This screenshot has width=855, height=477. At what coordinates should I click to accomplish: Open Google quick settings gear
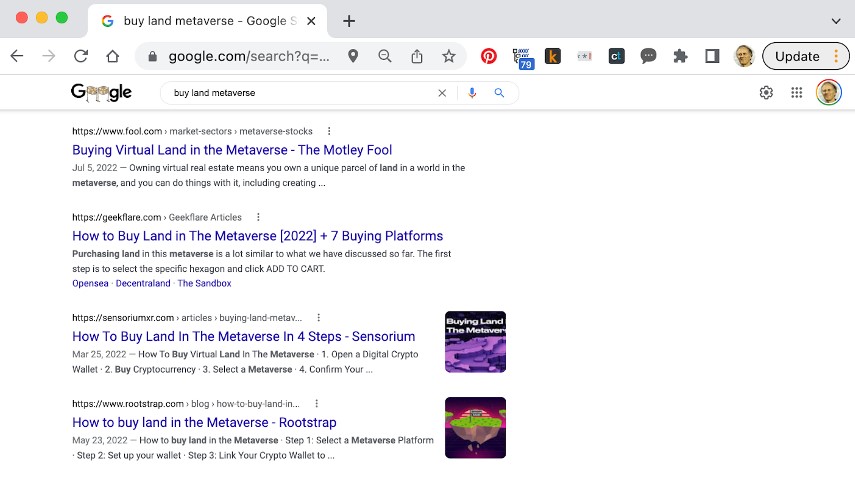coord(766,93)
